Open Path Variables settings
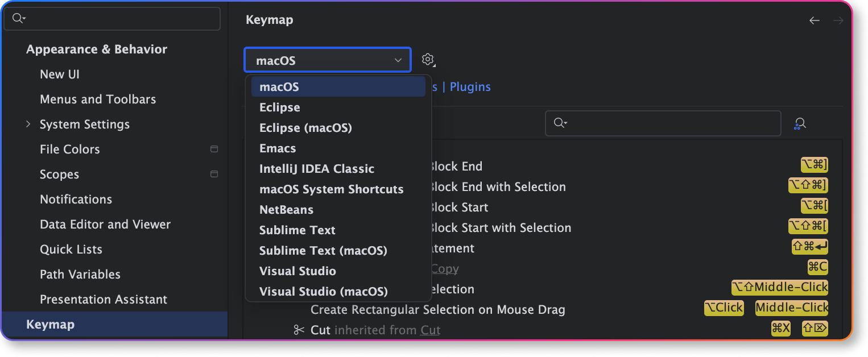The image size is (868, 357). tap(80, 275)
